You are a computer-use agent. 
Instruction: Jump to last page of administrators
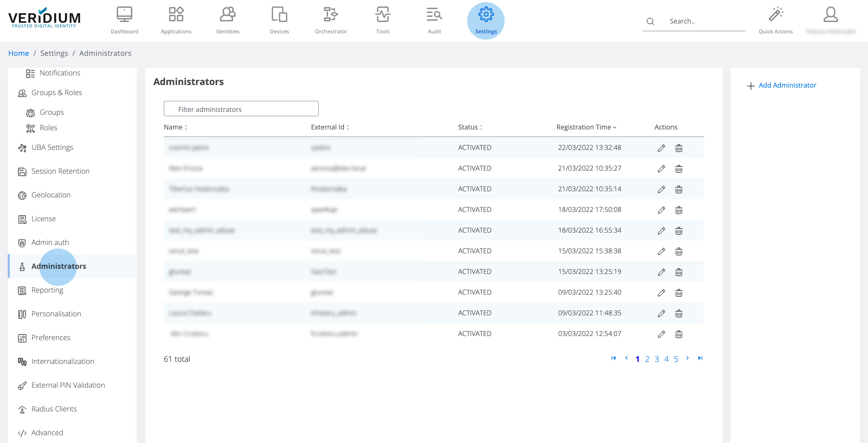click(700, 358)
